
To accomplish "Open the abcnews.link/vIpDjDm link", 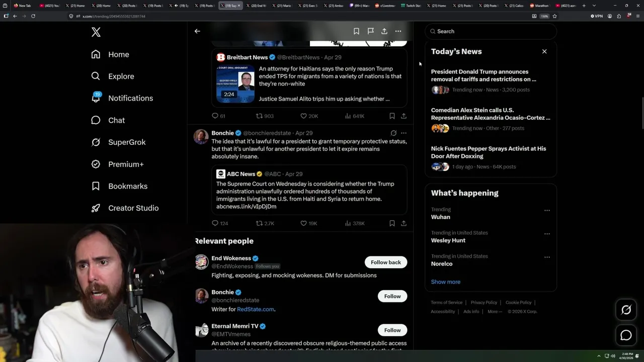I will [x=246, y=207].
